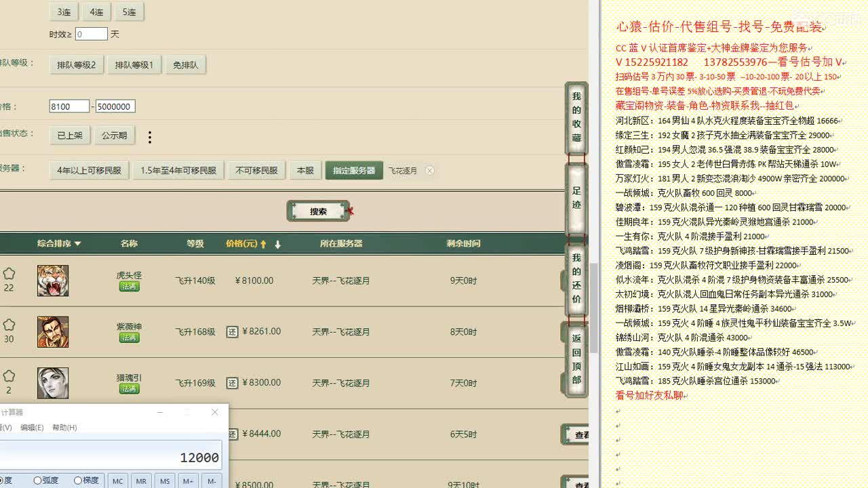868x488 pixels.
Task: Open the 紫薇神 character avatar
Action: click(x=53, y=332)
